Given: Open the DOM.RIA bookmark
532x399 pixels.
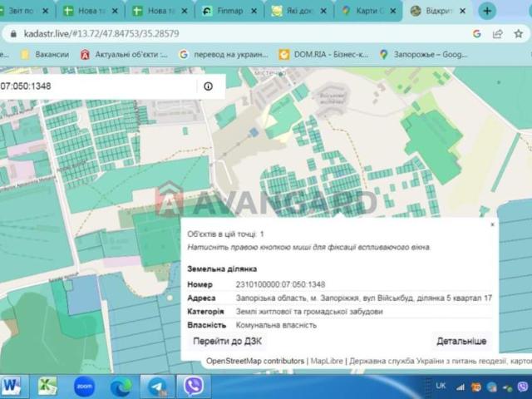Looking at the screenshot, I should [323, 54].
